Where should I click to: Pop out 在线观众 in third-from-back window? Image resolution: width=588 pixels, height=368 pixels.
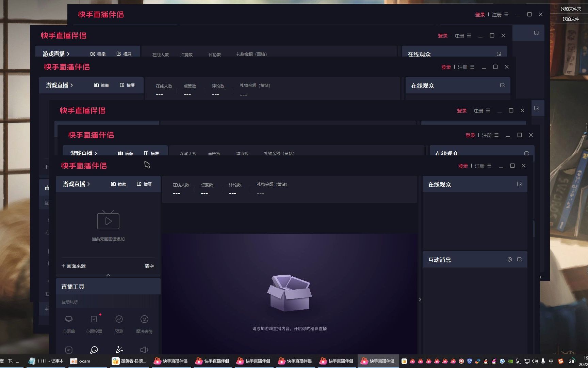(502, 85)
